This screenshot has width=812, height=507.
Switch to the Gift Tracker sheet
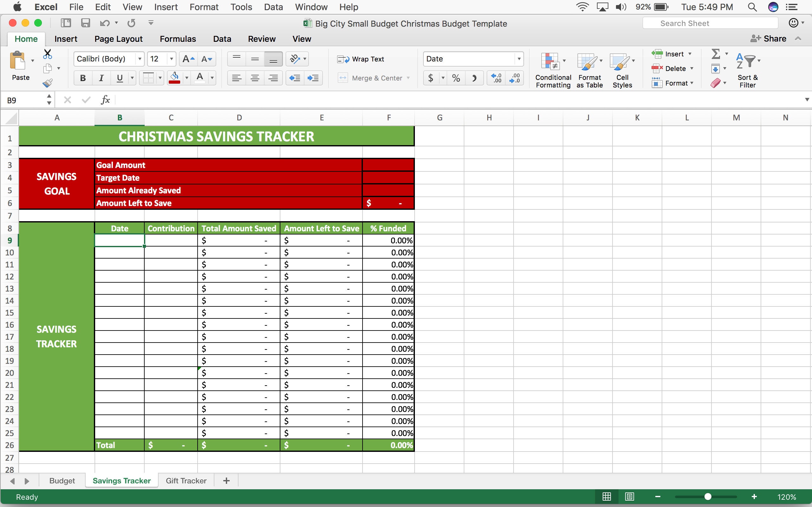pyautogui.click(x=186, y=480)
